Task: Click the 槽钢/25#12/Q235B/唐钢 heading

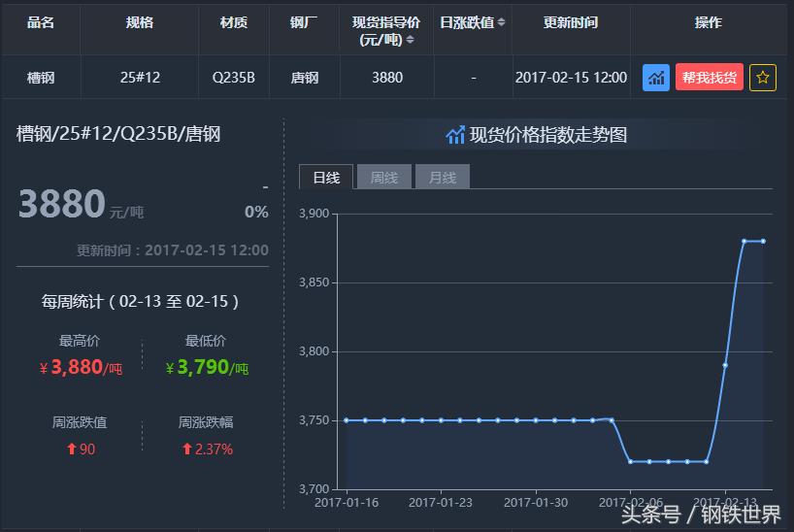Action: click(x=118, y=134)
